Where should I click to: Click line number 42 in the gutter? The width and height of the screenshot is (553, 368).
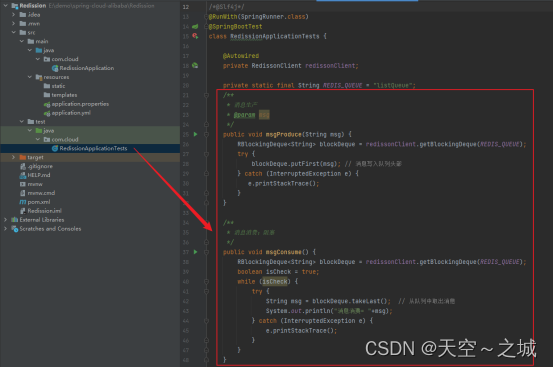pos(186,301)
